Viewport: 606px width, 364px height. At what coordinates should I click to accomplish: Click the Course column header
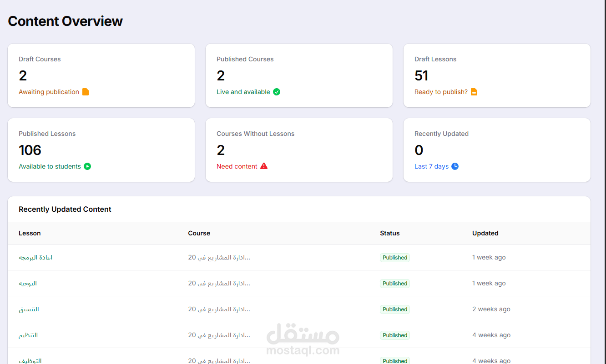(199, 233)
